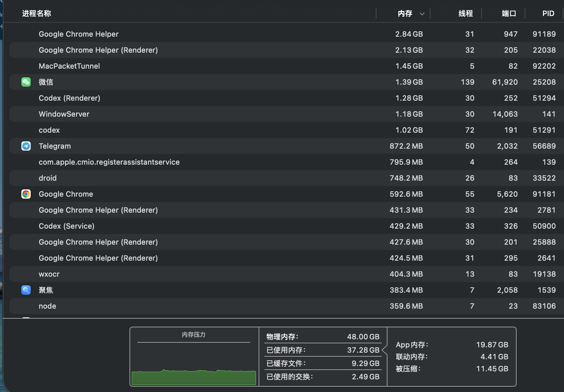Toggle memory column sort order arrow
This screenshot has width=564, height=392.
coord(422,14)
